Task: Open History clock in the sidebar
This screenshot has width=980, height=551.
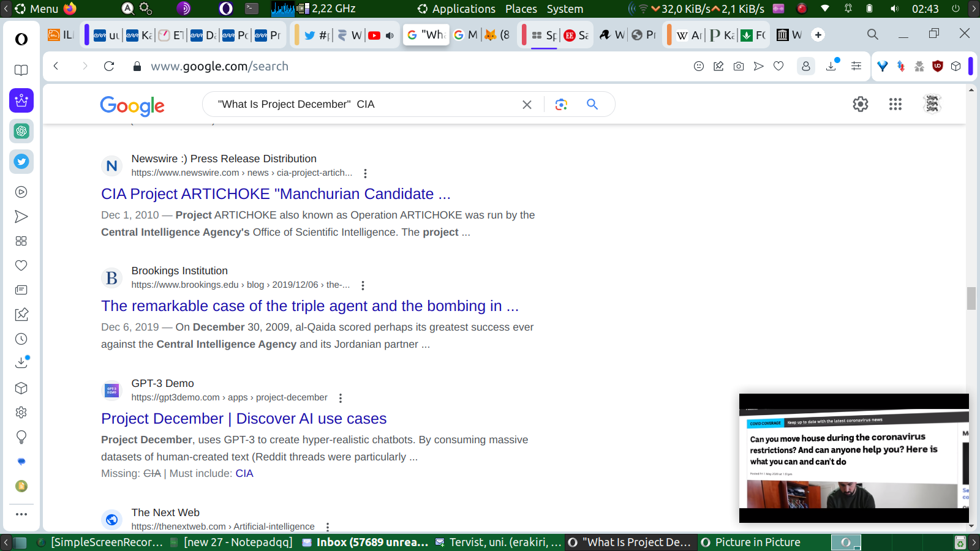Action: coord(21,339)
